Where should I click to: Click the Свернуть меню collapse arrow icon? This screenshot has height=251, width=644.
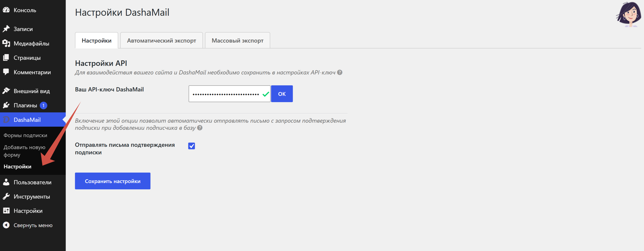[6, 225]
